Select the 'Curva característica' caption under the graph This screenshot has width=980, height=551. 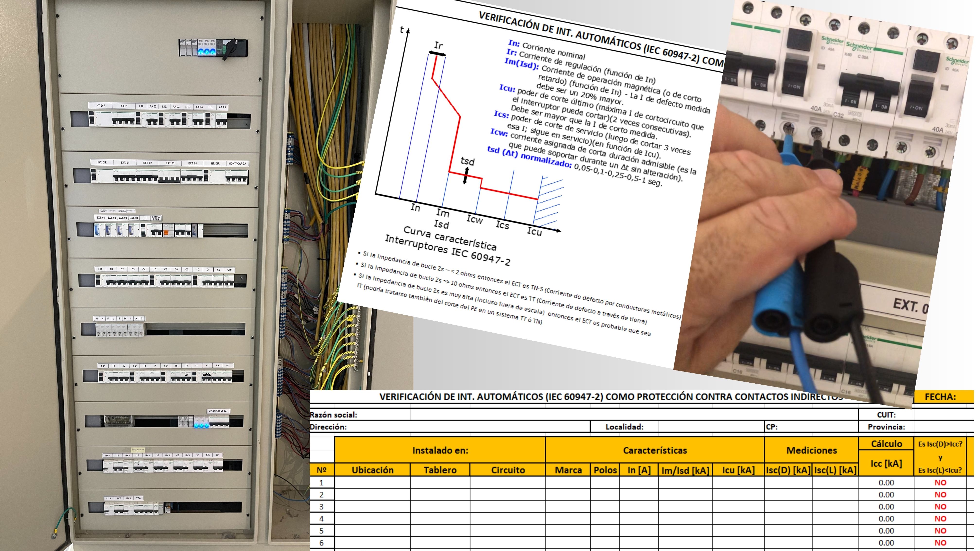[450, 238]
